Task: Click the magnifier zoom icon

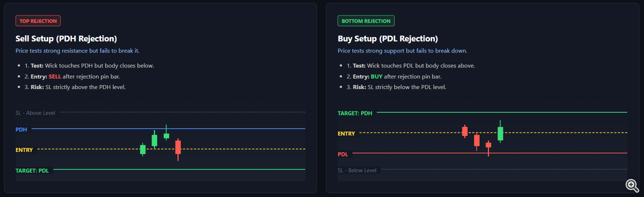Action: click(x=632, y=185)
